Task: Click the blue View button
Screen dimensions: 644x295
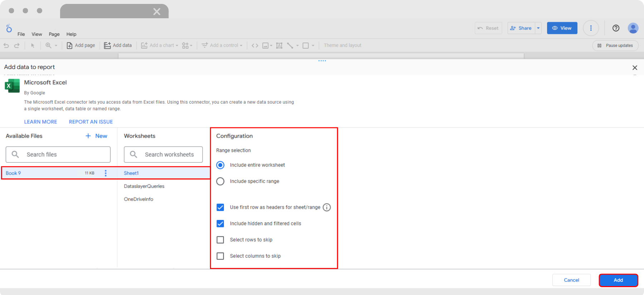Action: point(562,28)
